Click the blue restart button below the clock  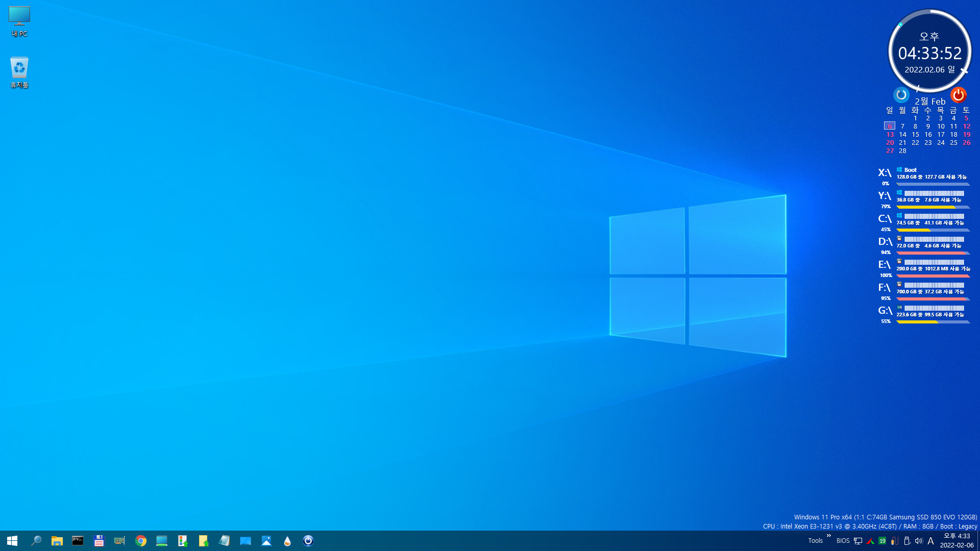pos(901,95)
